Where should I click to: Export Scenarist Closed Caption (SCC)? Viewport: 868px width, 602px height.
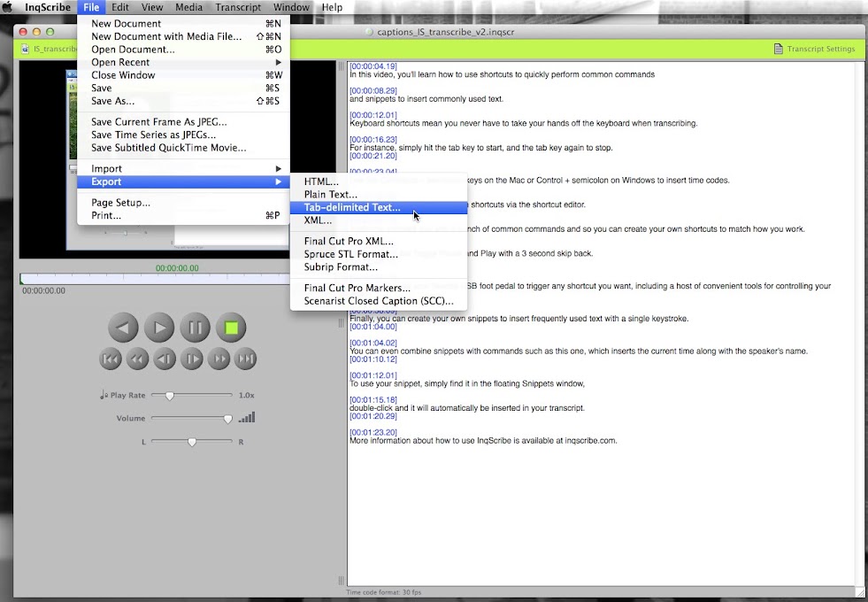379,301
